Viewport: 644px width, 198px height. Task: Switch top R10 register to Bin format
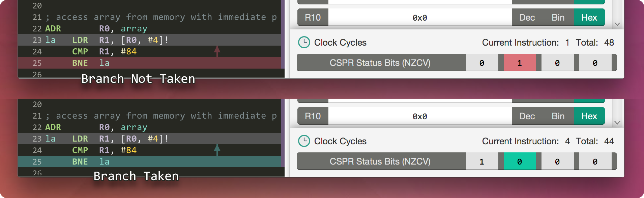(558, 18)
